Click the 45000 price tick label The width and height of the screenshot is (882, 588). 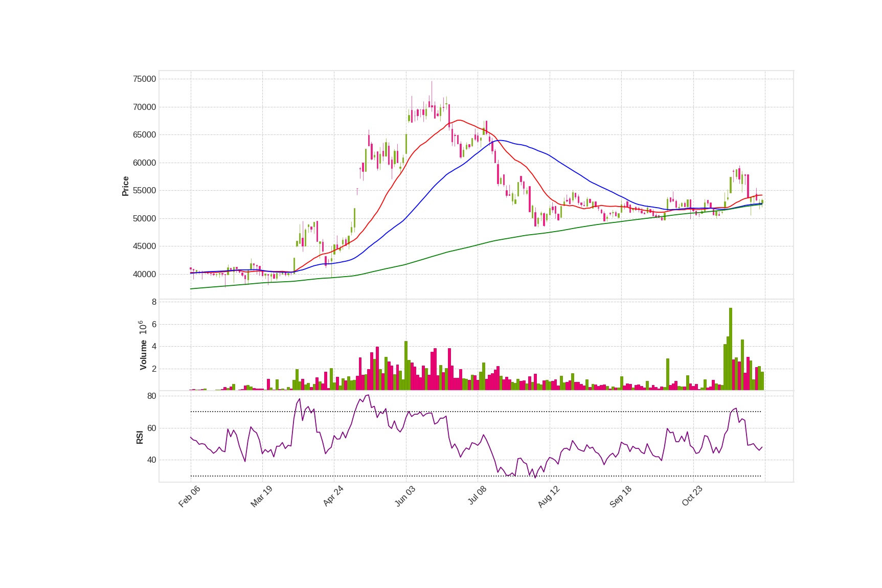pyautogui.click(x=144, y=246)
